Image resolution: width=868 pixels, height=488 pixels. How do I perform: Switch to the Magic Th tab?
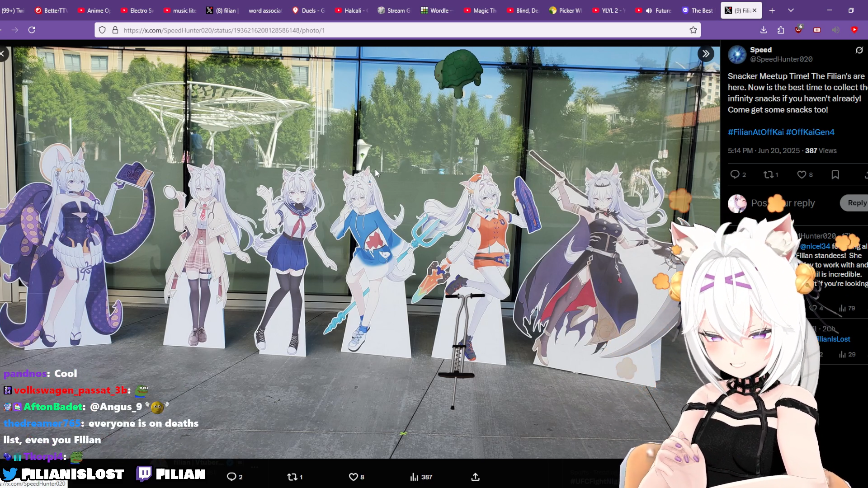480,10
